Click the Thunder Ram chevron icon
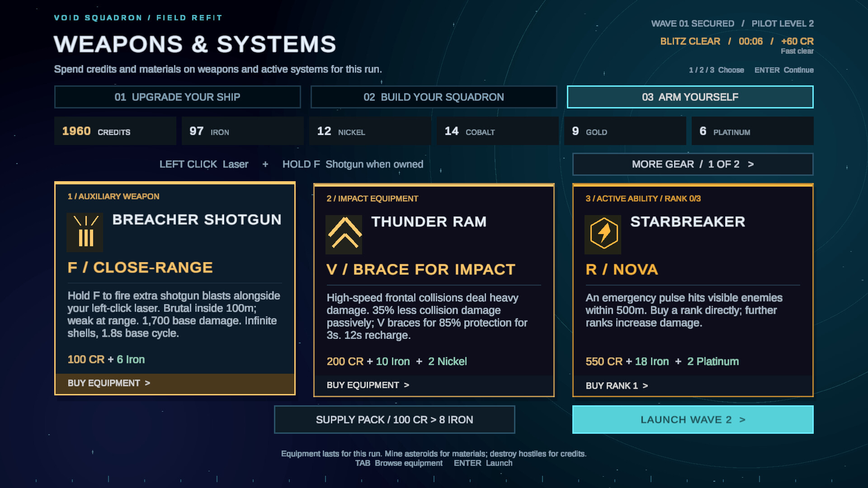 click(x=344, y=235)
